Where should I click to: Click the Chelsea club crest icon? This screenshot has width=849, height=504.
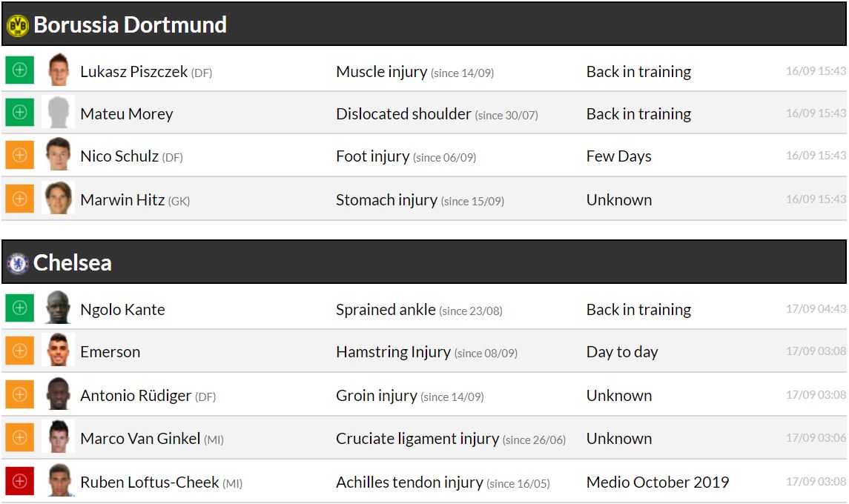pos(17,263)
